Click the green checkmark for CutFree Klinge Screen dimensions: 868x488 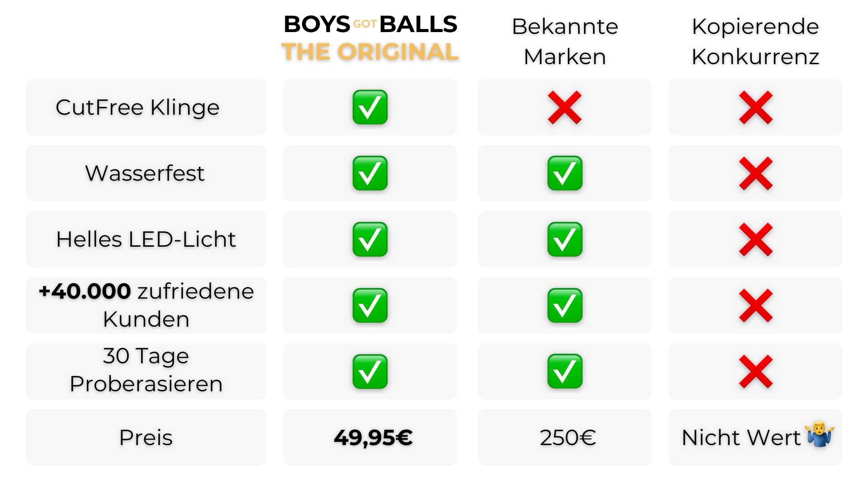tap(370, 108)
